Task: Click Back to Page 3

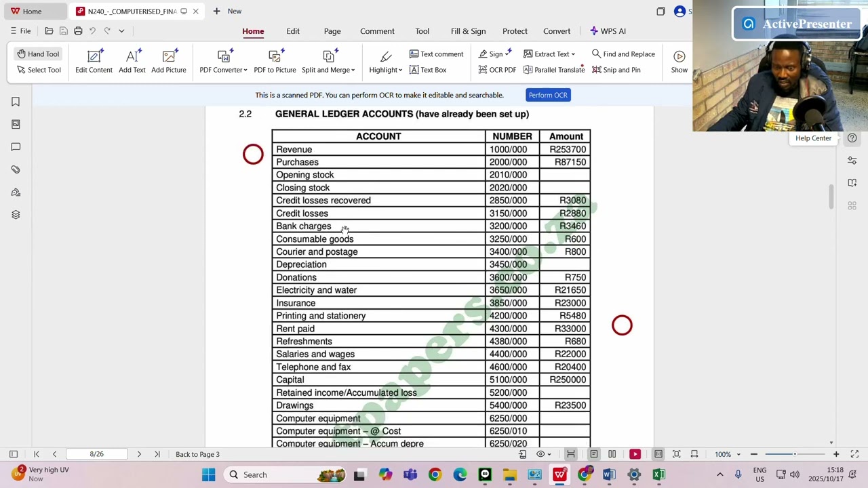Action: (197, 454)
